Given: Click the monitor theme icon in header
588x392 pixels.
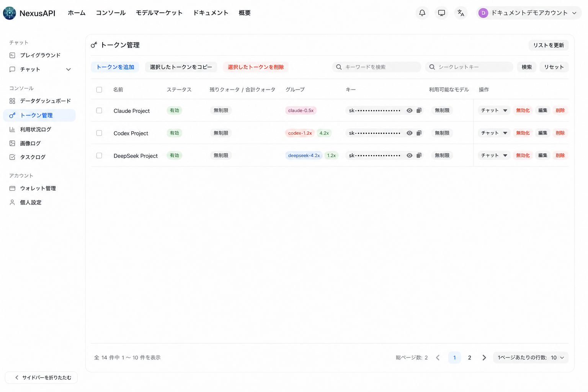Looking at the screenshot, I should tap(441, 13).
